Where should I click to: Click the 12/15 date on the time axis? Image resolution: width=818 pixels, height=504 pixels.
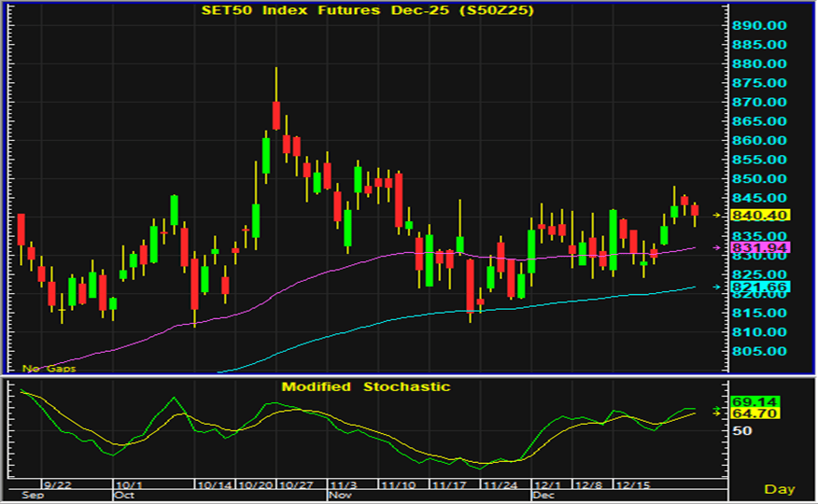pyautogui.click(x=634, y=486)
